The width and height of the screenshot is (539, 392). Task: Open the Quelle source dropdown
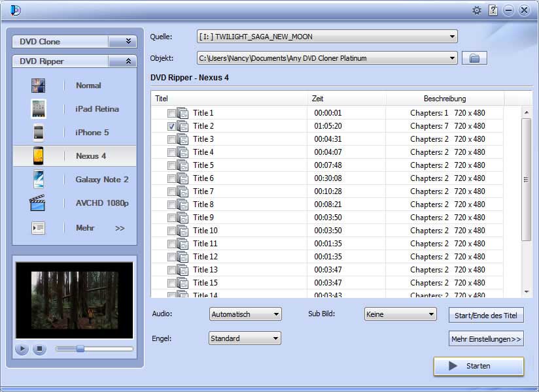pos(327,37)
